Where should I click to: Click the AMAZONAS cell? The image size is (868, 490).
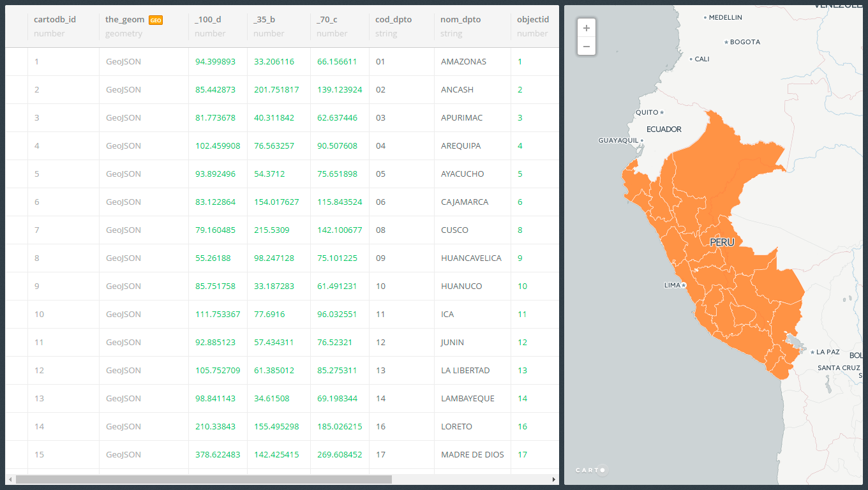463,62
